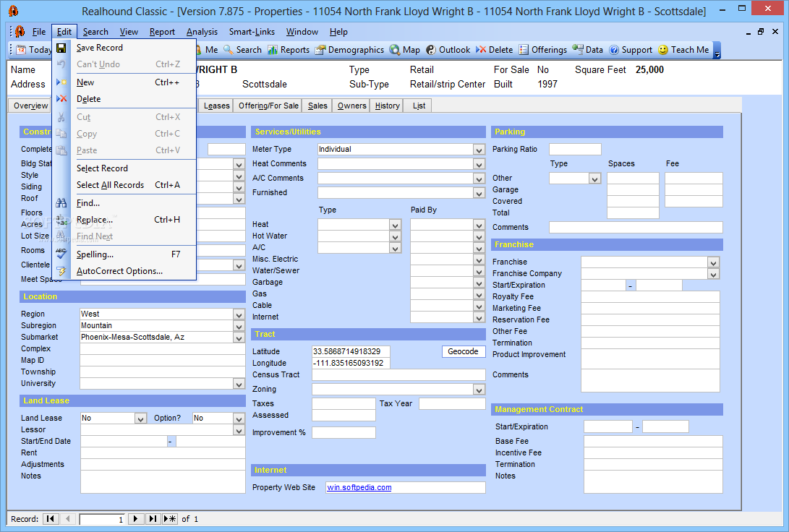Expand the Meter Type dropdown
The width and height of the screenshot is (789, 532).
pos(479,150)
